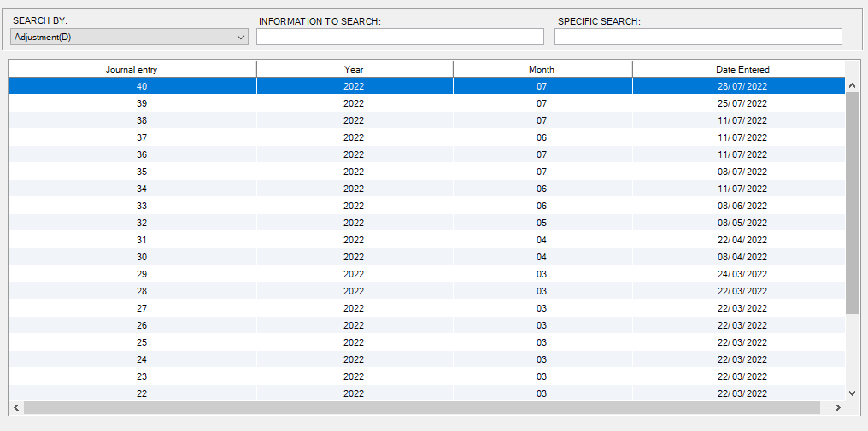
Task: Click the Month column header
Action: [542, 69]
